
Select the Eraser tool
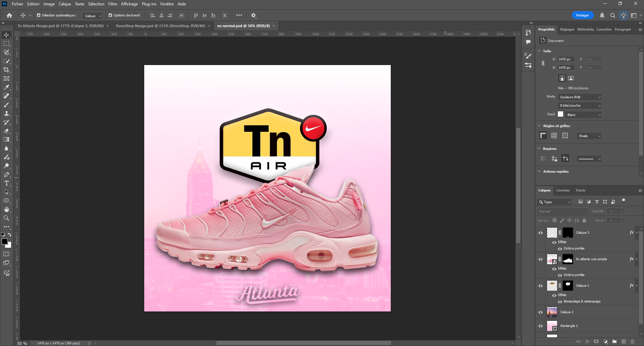coord(6,131)
